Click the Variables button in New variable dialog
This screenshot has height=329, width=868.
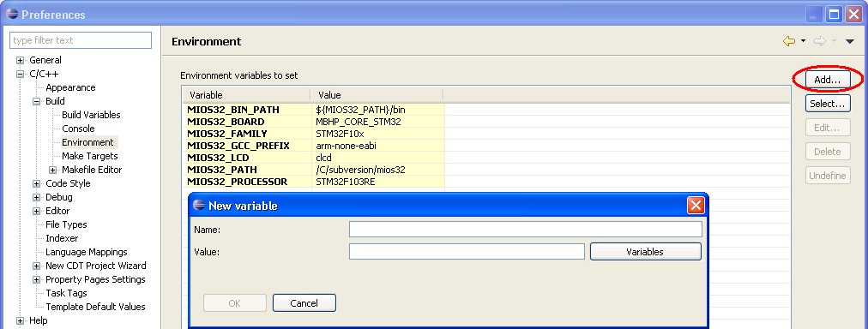click(646, 252)
